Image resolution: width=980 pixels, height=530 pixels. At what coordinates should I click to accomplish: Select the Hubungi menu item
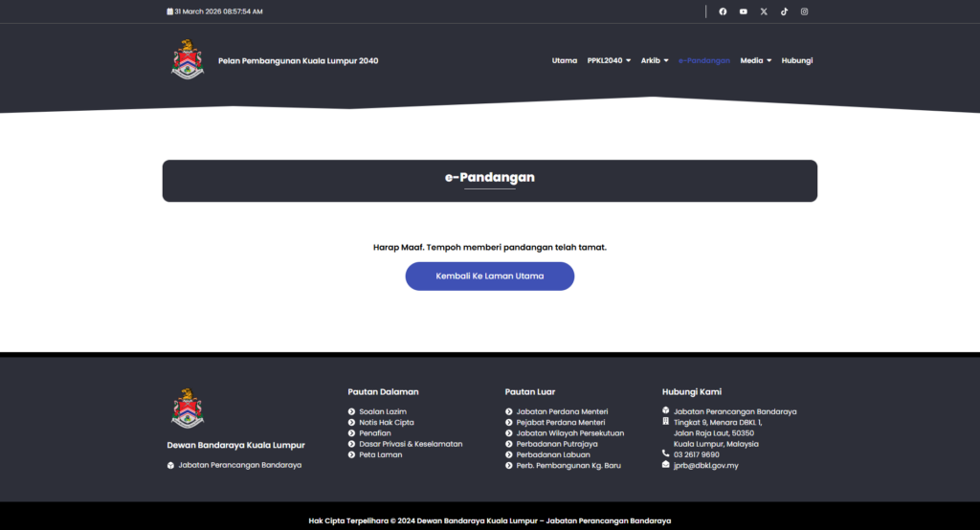(x=796, y=60)
